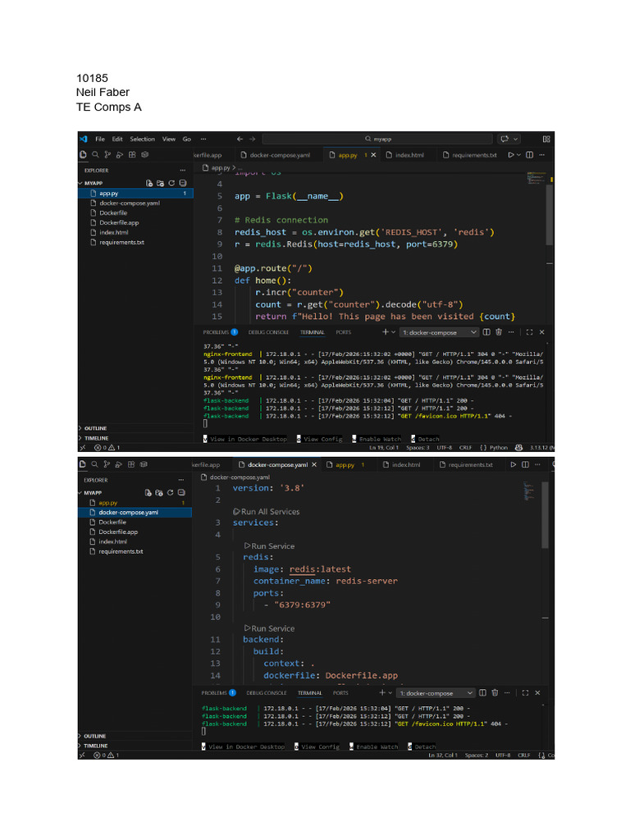The height and width of the screenshot is (840, 630).
Task: Click vertical scrollbar of the app.py editor
Action: pos(549,214)
